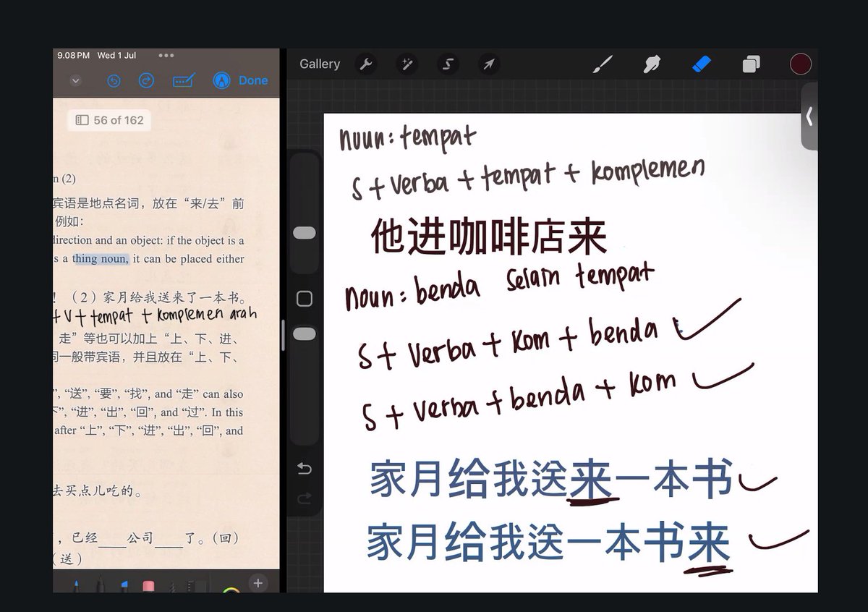Expand the chevron-down dropdown in PDF toolbar
The image size is (868, 612).
tap(75, 80)
